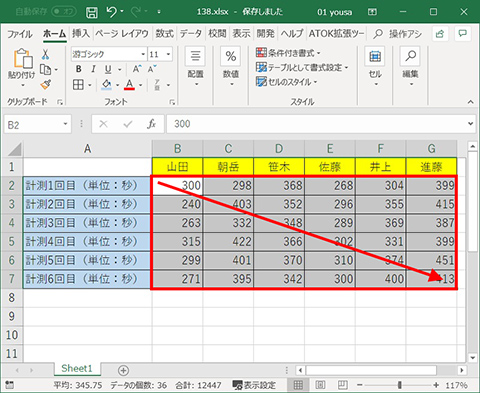480x393 pixels.
Task: Click the Redo arrow icon
Action: click(x=136, y=12)
